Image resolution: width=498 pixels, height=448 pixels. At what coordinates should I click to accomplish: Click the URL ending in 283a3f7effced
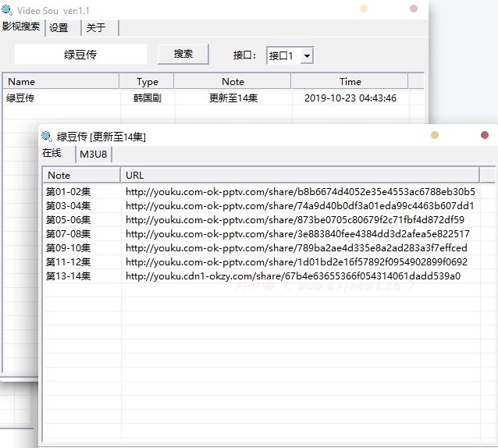click(297, 248)
